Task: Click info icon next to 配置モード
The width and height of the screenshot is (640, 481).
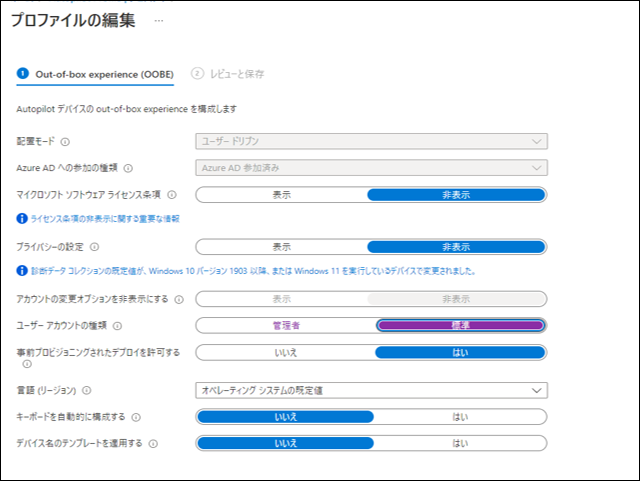Action: (x=65, y=142)
